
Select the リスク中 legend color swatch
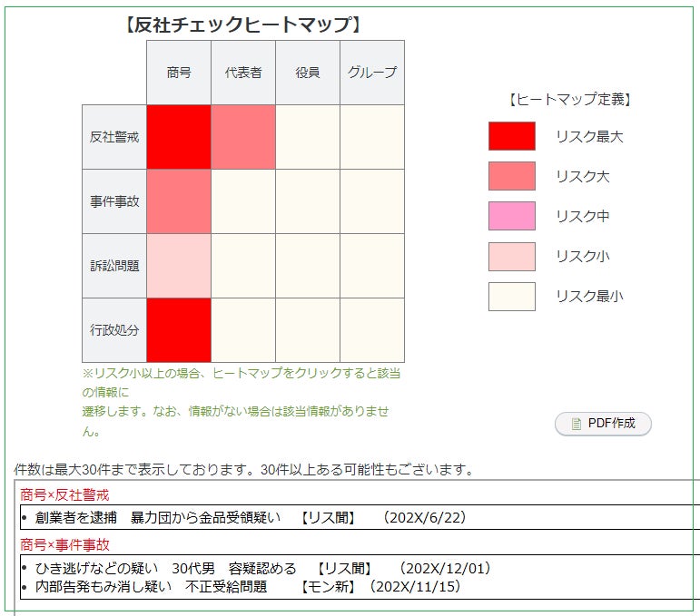pyautogui.click(x=512, y=216)
